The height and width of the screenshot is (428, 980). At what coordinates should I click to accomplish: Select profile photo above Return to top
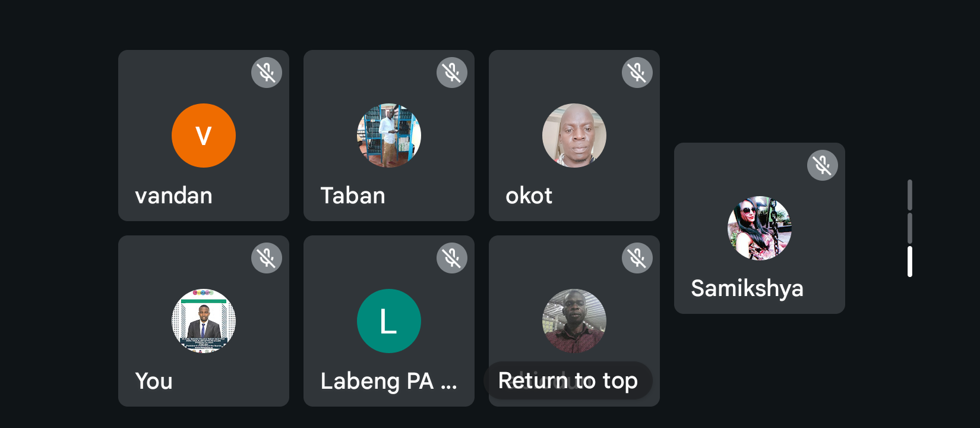click(574, 321)
